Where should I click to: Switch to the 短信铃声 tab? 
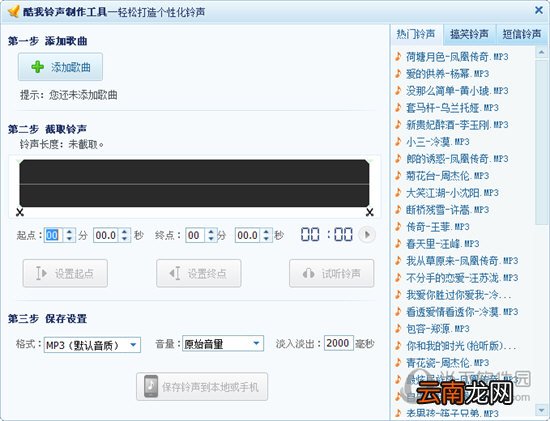522,34
